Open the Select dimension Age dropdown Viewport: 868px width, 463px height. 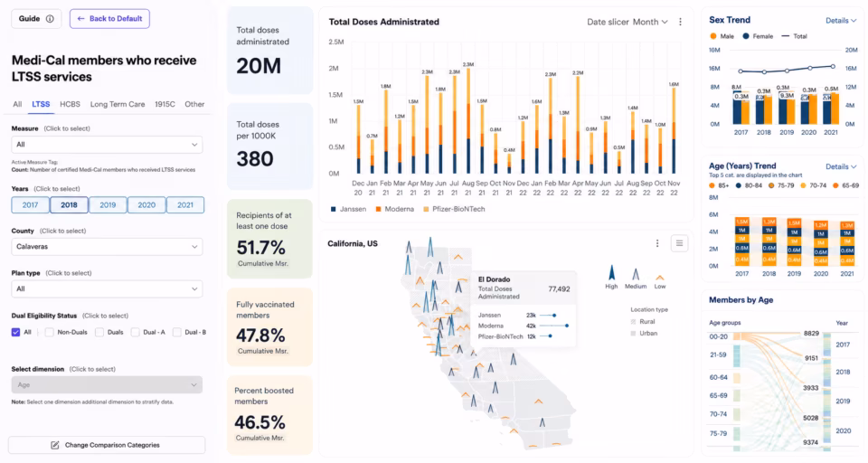107,385
